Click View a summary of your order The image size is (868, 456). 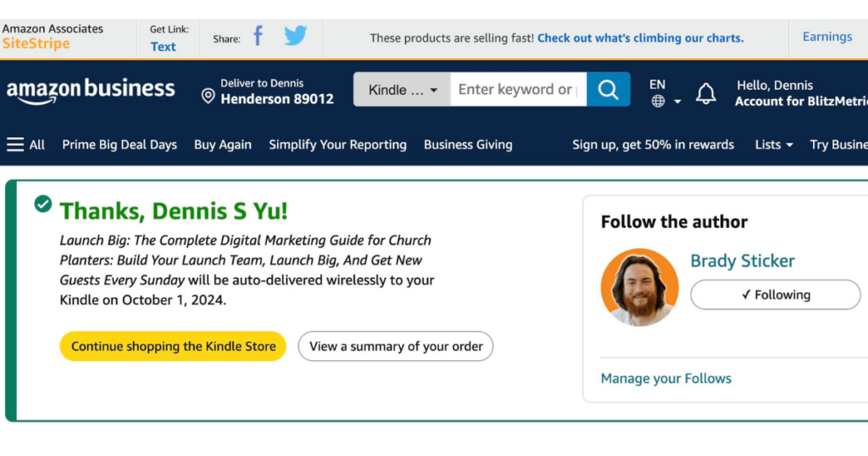point(395,347)
